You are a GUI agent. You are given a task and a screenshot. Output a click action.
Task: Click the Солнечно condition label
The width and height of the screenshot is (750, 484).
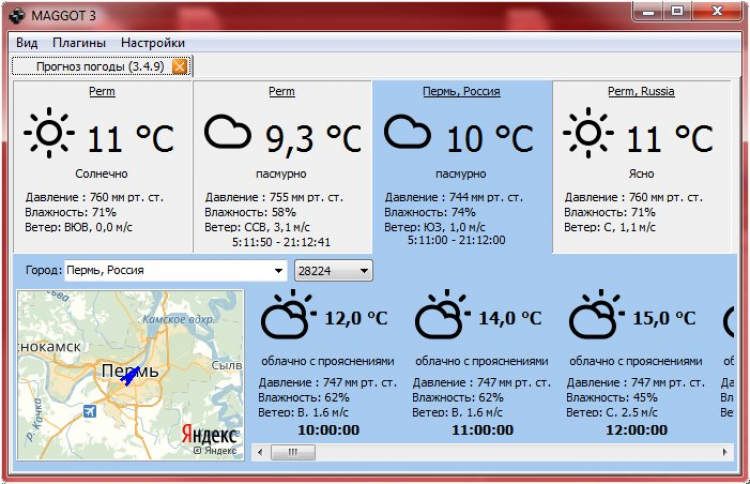101,174
